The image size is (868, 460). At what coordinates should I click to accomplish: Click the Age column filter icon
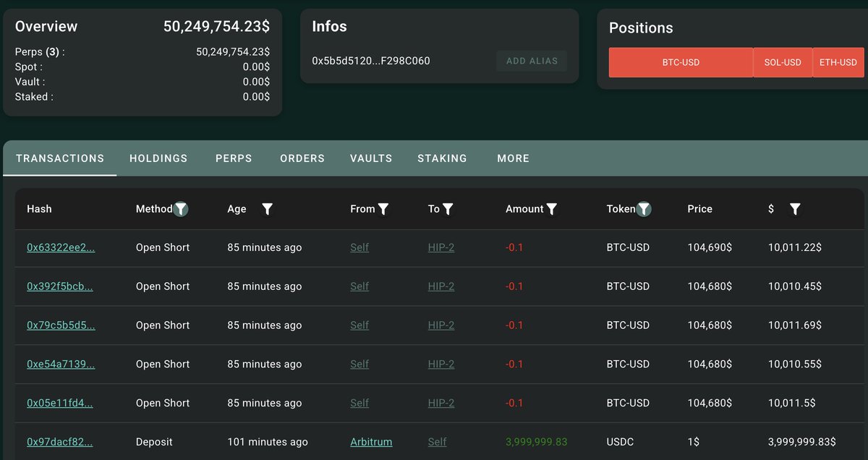tap(267, 209)
